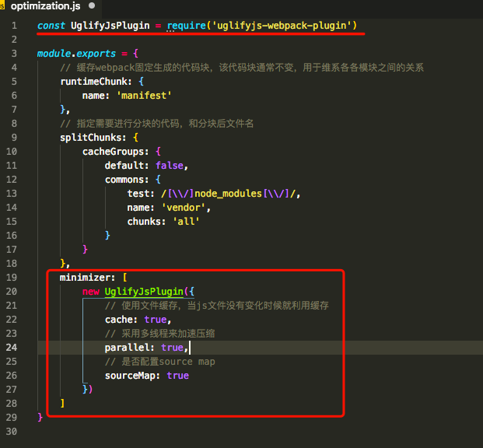Click 'module' on line 3

tap(54, 54)
